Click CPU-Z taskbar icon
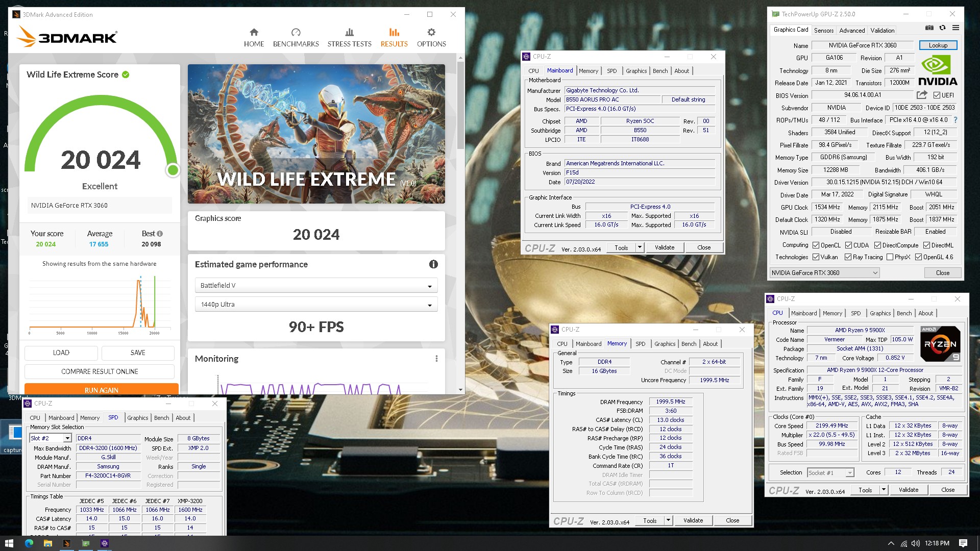The height and width of the screenshot is (551, 980). click(104, 543)
